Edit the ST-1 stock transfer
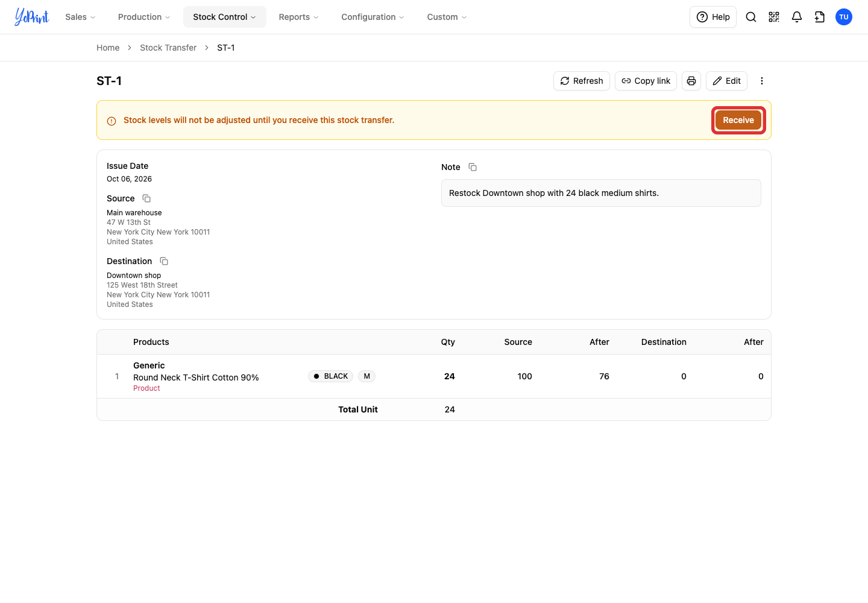Viewport: 868px width, 603px height. click(x=726, y=81)
